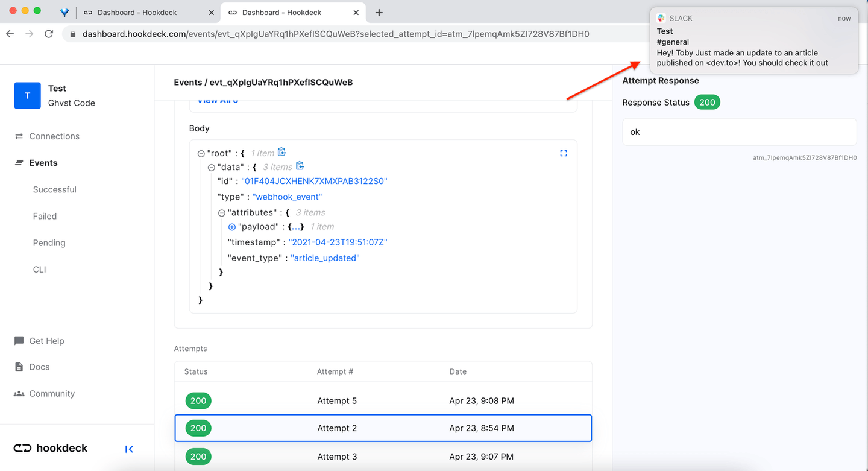Collapse the sidebar using the arrow icon
The image size is (868, 471).
(x=128, y=449)
